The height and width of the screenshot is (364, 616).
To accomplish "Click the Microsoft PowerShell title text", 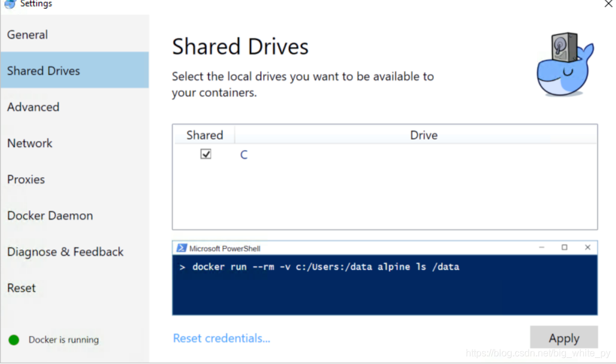I will click(224, 248).
